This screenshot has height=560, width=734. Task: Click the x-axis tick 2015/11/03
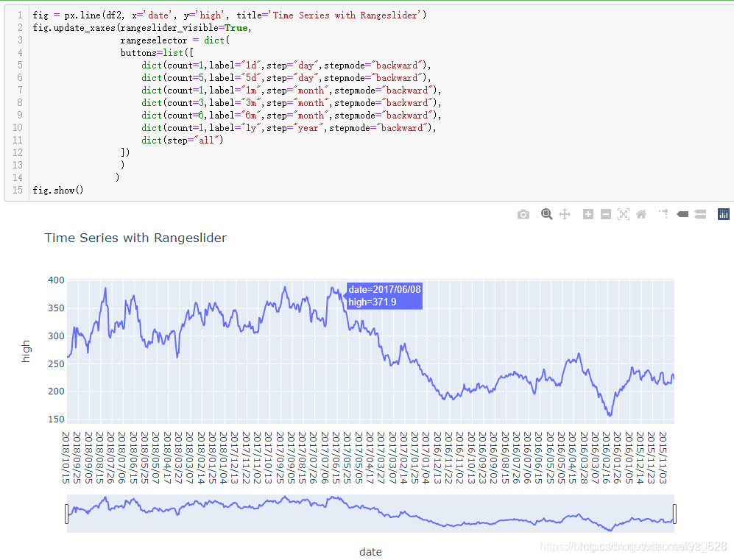click(x=663, y=458)
